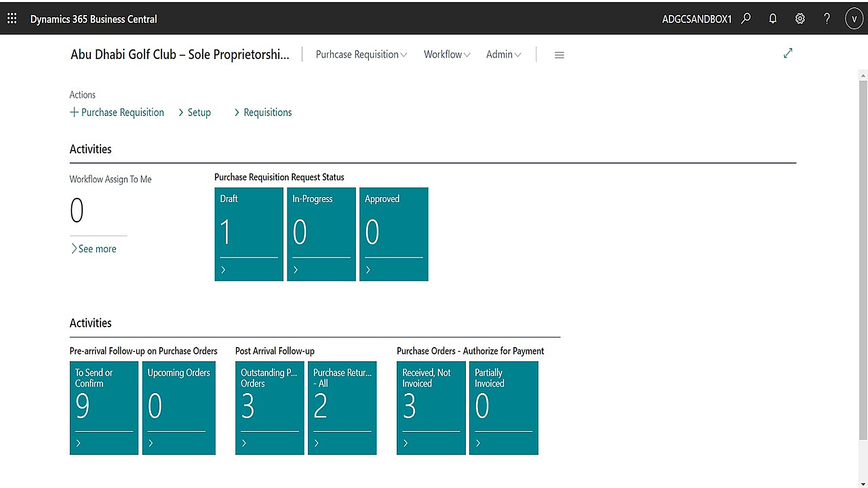The height and width of the screenshot is (488, 868).
Task: Open the To Send or Confirm tile
Action: point(104,408)
